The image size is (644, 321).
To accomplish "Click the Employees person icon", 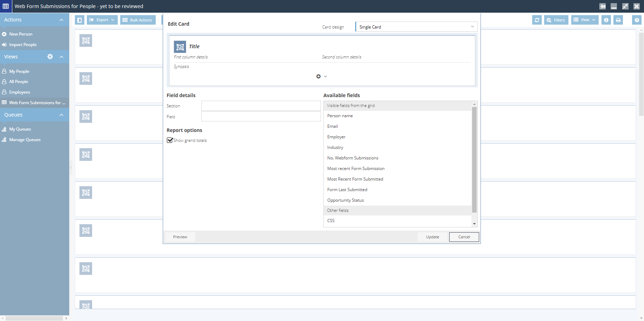I will pos(4,92).
